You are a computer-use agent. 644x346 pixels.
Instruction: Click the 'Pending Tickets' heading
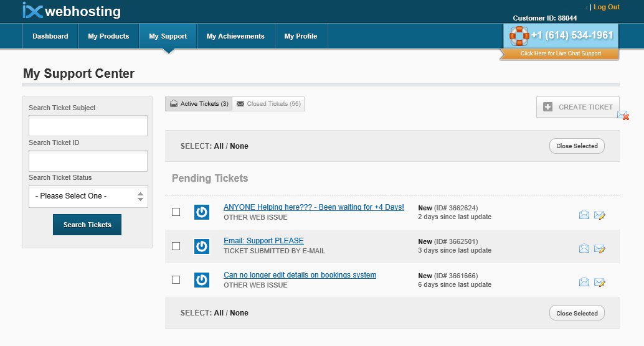click(x=210, y=178)
